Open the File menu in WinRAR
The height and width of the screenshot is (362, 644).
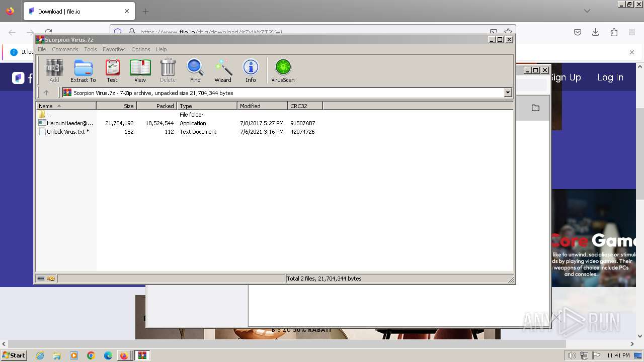[42, 49]
